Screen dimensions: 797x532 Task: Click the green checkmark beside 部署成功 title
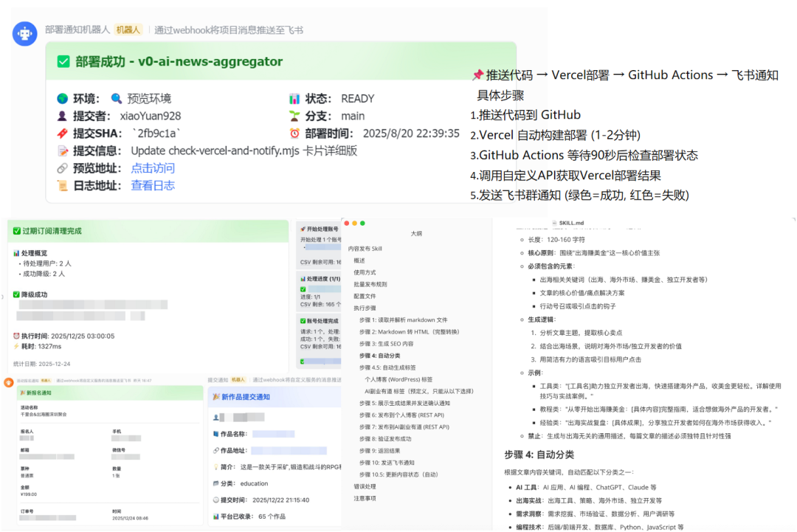[x=63, y=62]
